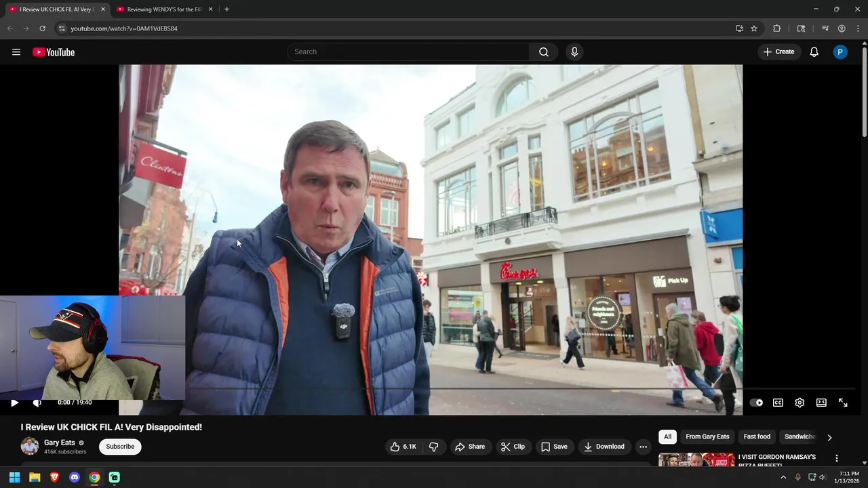Click the address bar URL
868x488 pixels.
point(124,28)
